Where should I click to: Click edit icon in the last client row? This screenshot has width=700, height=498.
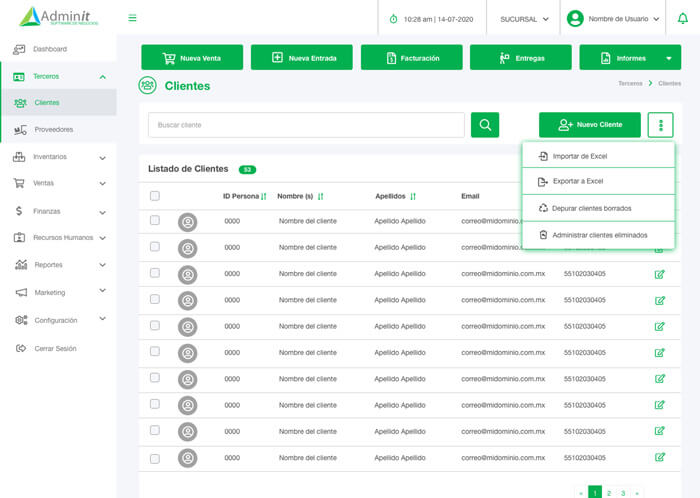click(660, 457)
